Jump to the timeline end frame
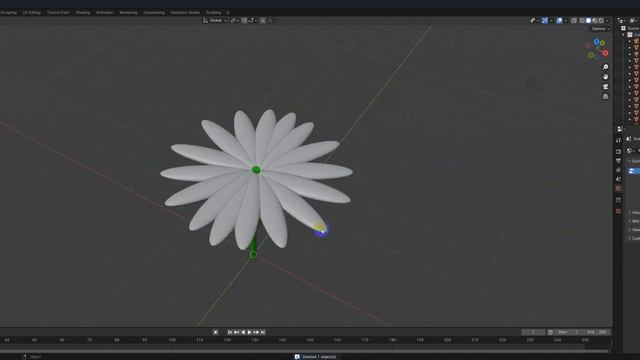 (262, 332)
